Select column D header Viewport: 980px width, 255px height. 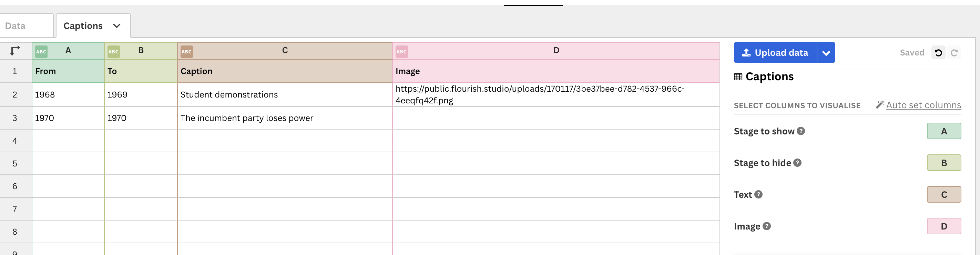(x=556, y=51)
